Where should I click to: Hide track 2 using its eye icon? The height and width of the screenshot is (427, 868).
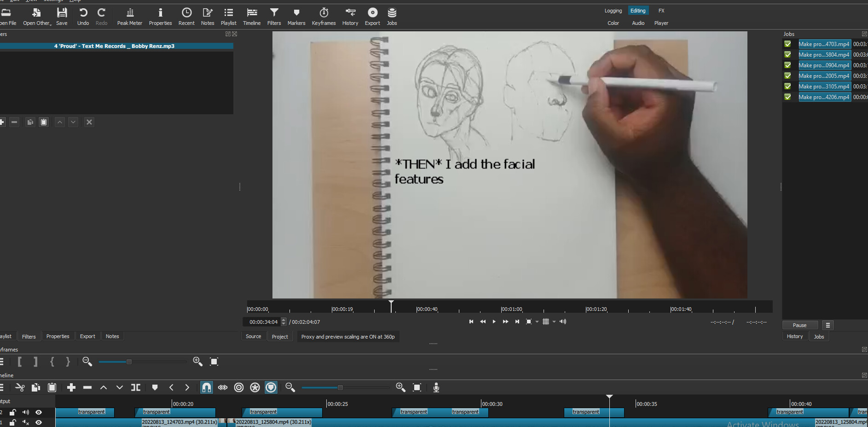click(39, 412)
